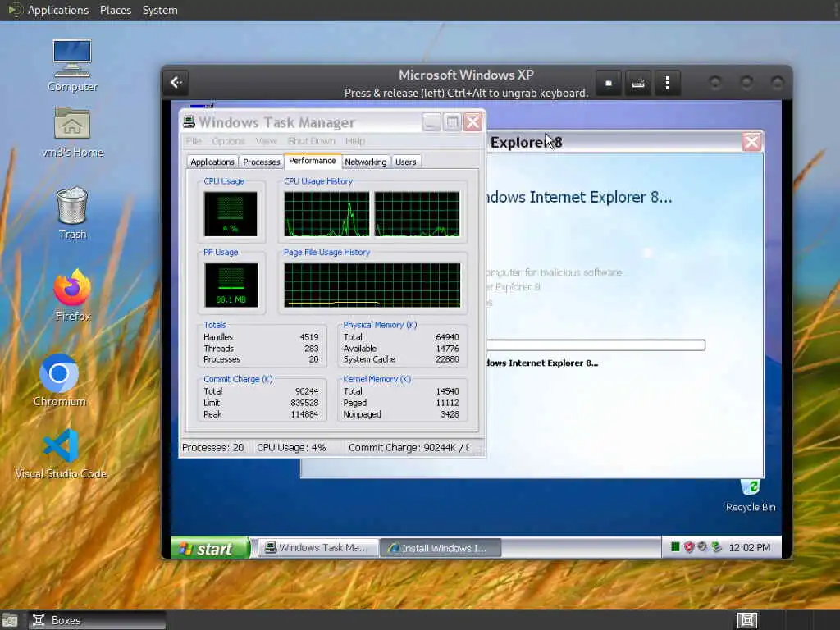
Task: Click the Boxes keyboard shortcuts button
Action: tap(638, 83)
